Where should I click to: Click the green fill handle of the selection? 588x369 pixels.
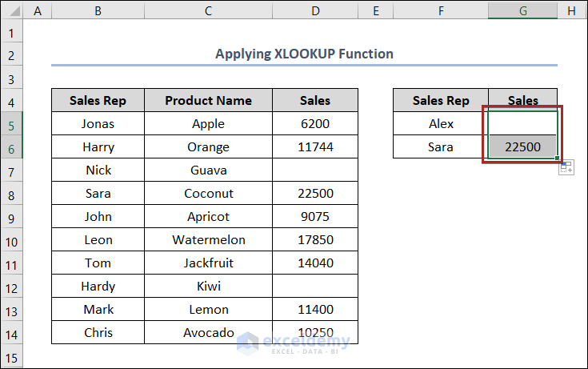tap(558, 158)
